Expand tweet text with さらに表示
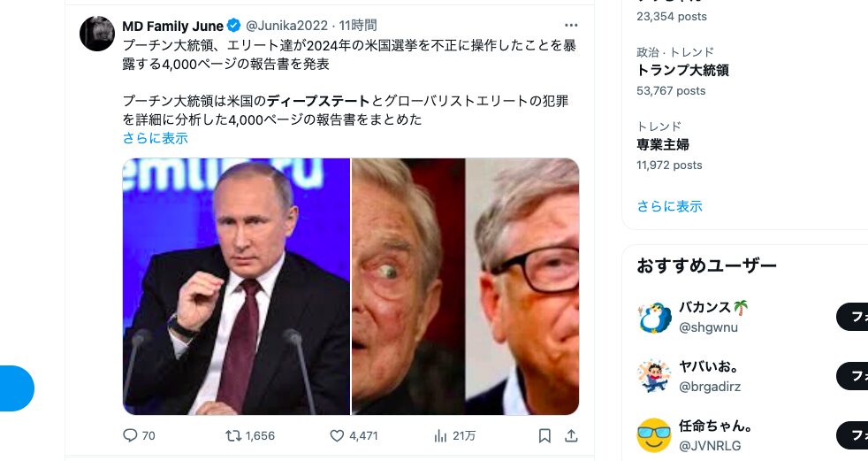868x461 pixels. point(156,138)
